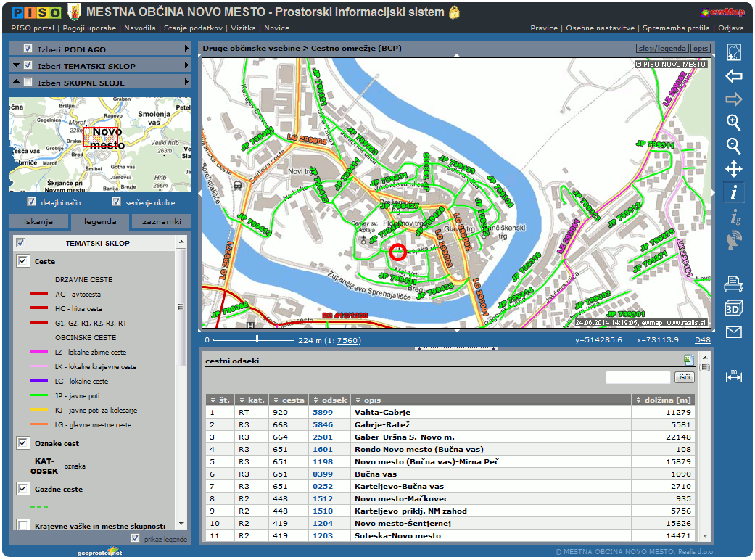The image size is (755, 560).
Task: Activate the pan map tool
Action: pos(734,170)
